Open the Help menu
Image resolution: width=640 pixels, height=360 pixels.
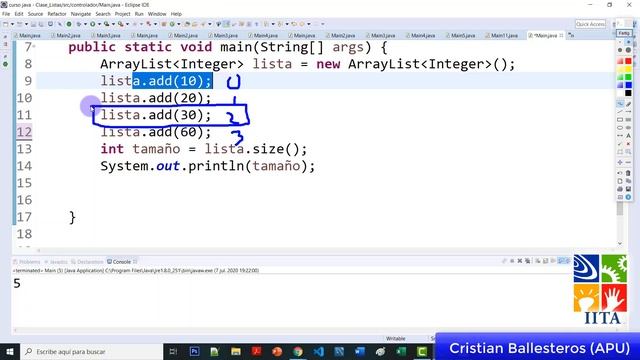point(176,14)
